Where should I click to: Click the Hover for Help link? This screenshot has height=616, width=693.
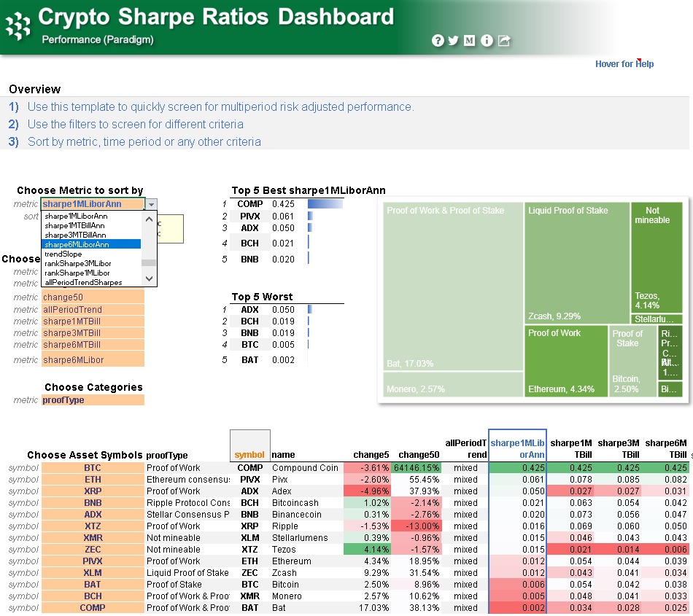point(624,64)
